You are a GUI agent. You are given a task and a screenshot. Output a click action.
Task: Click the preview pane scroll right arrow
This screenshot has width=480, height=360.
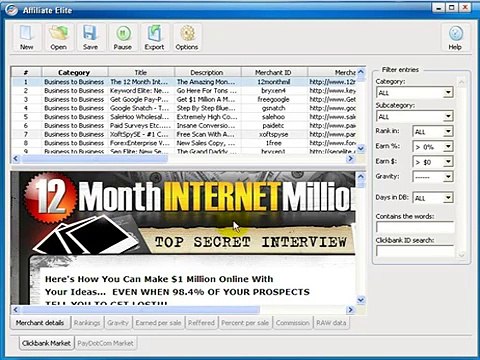point(350,310)
